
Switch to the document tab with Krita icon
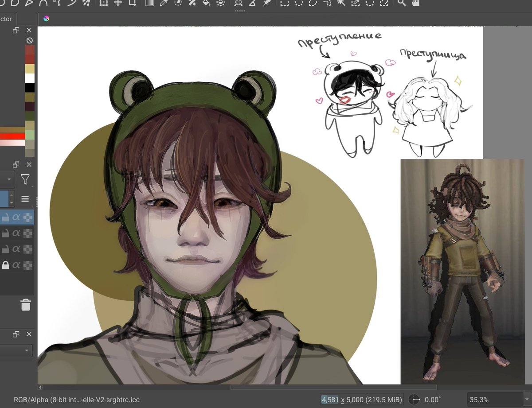tap(46, 19)
